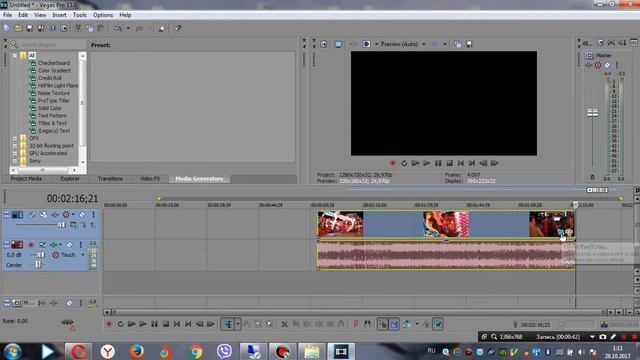Open the Insert menu
The width and height of the screenshot is (640, 360).
59,15
